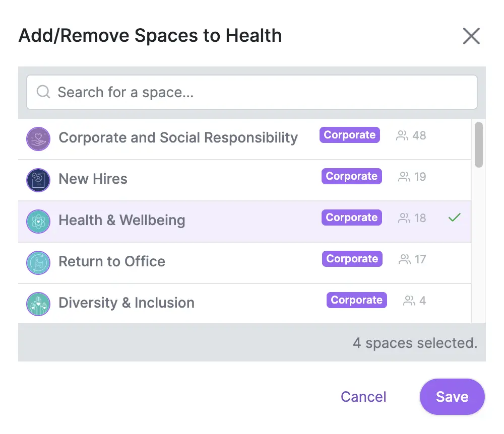Click the New Hires space avatar icon
Image resolution: width=504 pixels, height=434 pixels.
click(38, 180)
